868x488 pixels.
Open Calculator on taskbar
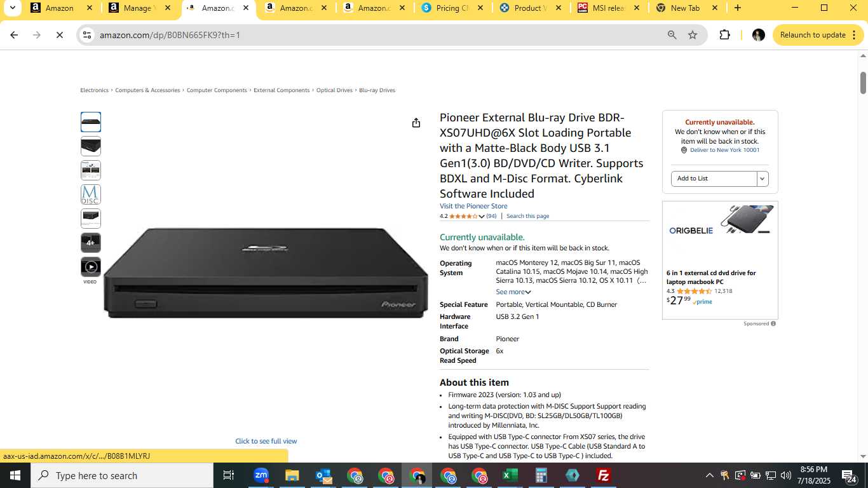pyautogui.click(x=541, y=475)
